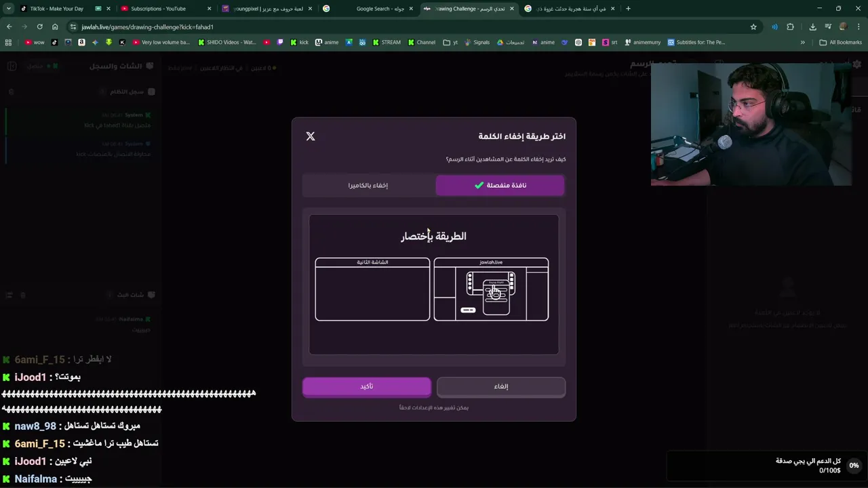Click 'يمكن تغيير هذه الإعدادات لاحقاً' note text
868x488 pixels.
[434, 407]
